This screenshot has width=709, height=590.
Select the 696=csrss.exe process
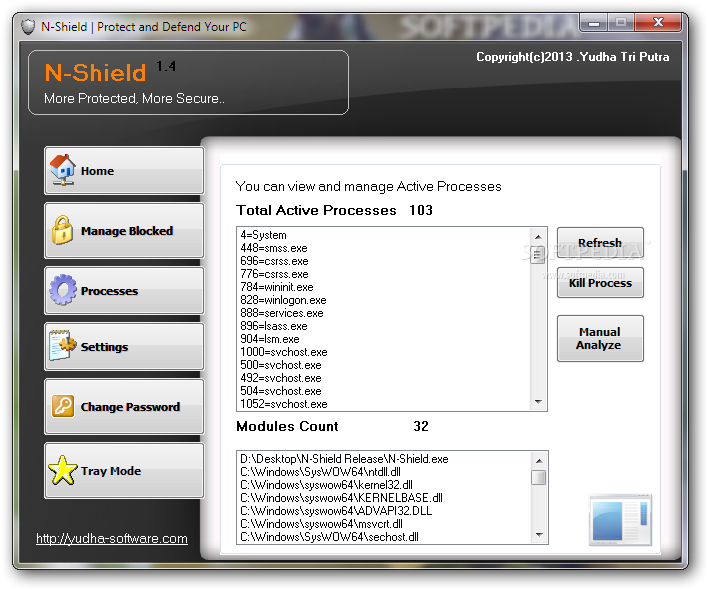click(x=384, y=261)
